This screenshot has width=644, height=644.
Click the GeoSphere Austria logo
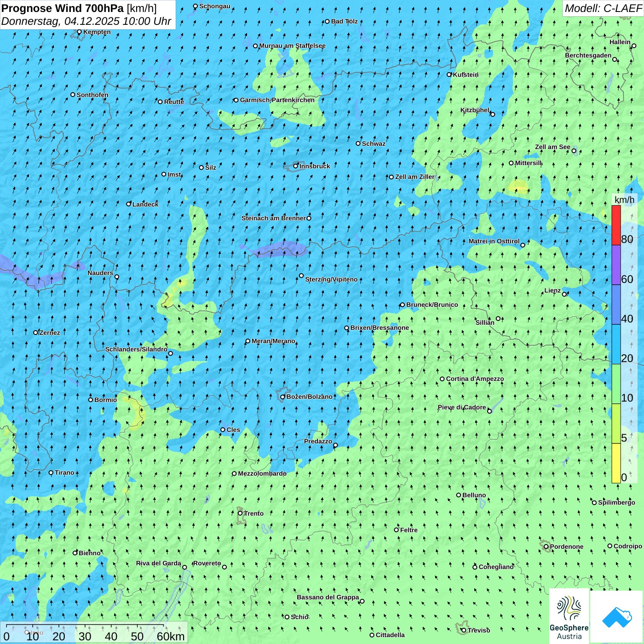pos(569,617)
